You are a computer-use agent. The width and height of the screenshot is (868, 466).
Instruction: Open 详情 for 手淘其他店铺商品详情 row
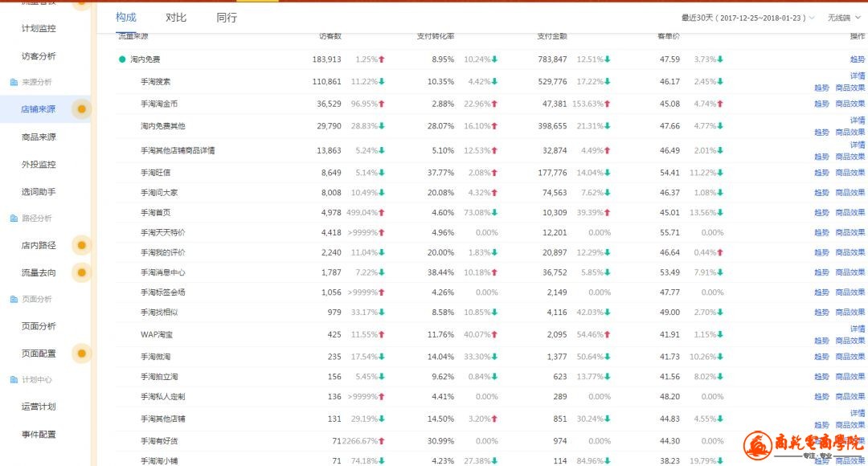click(857, 145)
